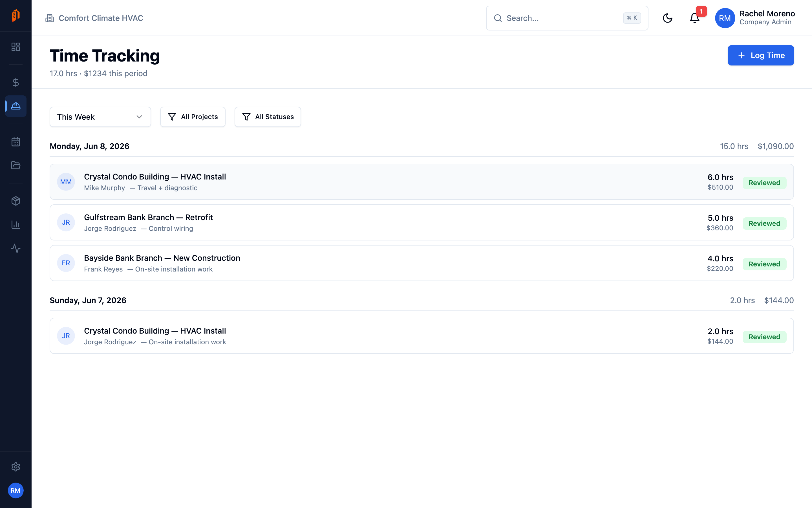The height and width of the screenshot is (508, 812).
Task: Open notifications bell with badge
Action: (x=694, y=18)
